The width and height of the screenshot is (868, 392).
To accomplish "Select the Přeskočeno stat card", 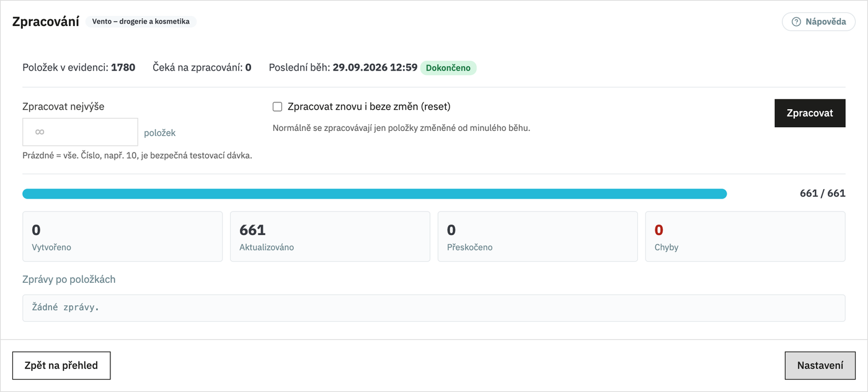I will click(538, 236).
